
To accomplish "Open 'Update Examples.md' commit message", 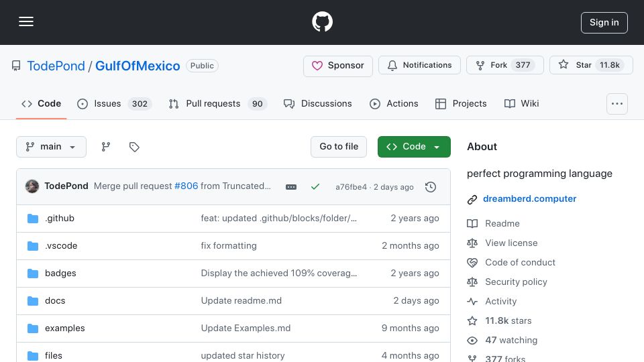I will [246, 328].
